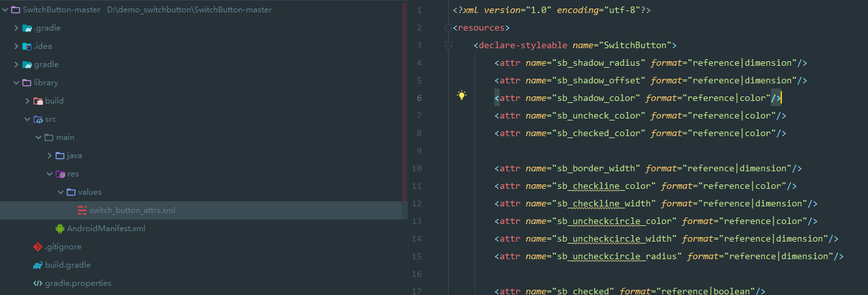
Task: Click the gradle elephant icon beside build.gradle
Action: point(38,265)
